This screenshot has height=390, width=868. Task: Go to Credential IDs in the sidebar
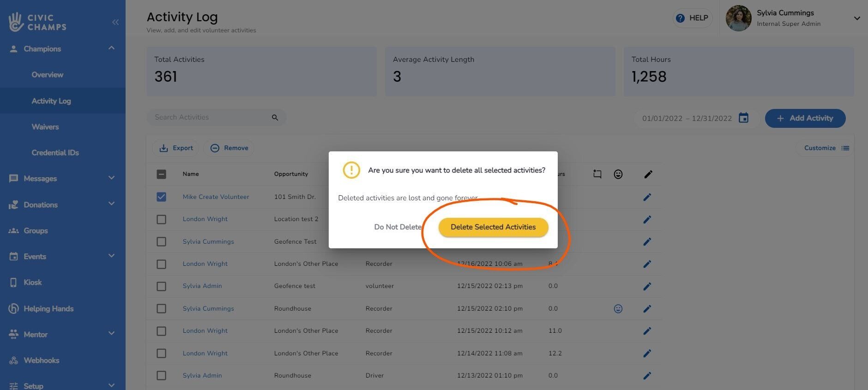tap(55, 153)
